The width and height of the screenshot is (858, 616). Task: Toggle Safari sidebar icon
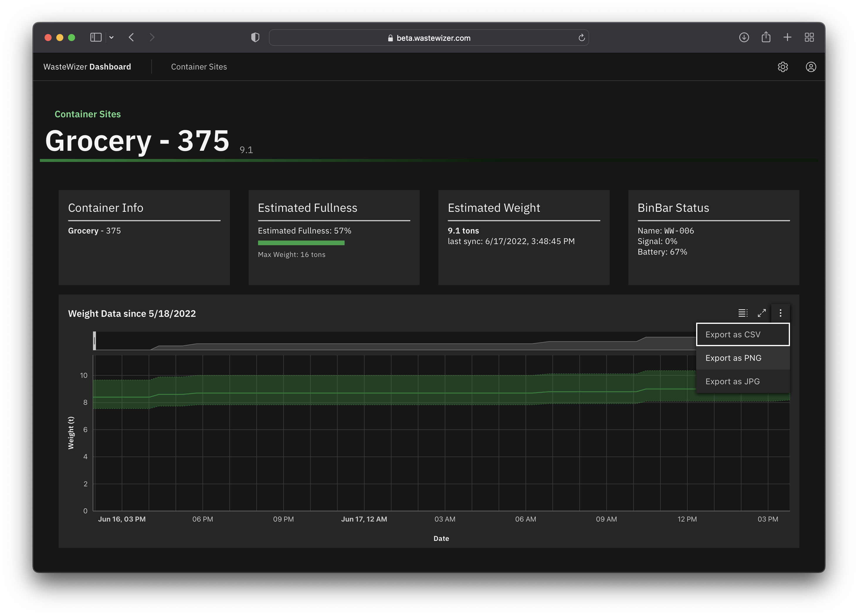(x=96, y=38)
